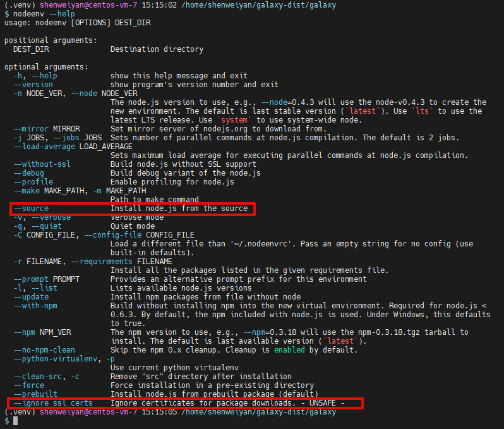Click the '--ignore_ssl_certs' option at bottom
Screen dimensions: 504x429
(53, 403)
